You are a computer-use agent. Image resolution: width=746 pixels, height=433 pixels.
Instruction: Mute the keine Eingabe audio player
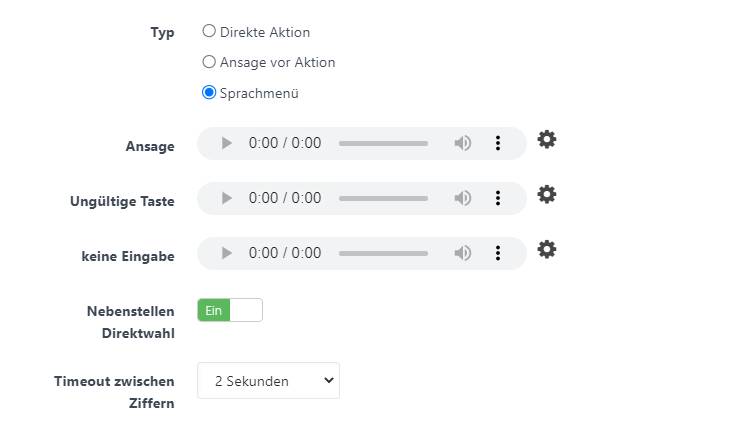pos(462,253)
